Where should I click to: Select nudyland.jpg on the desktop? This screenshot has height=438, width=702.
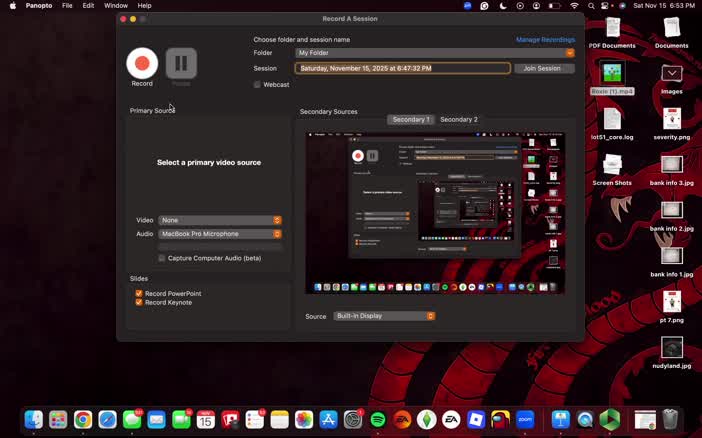coord(672,352)
